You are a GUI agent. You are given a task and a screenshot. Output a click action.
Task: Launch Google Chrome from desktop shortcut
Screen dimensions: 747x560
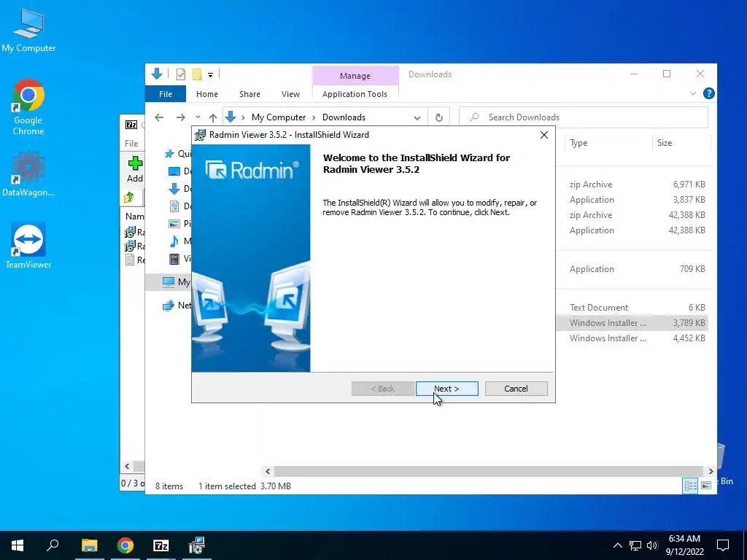click(x=28, y=107)
